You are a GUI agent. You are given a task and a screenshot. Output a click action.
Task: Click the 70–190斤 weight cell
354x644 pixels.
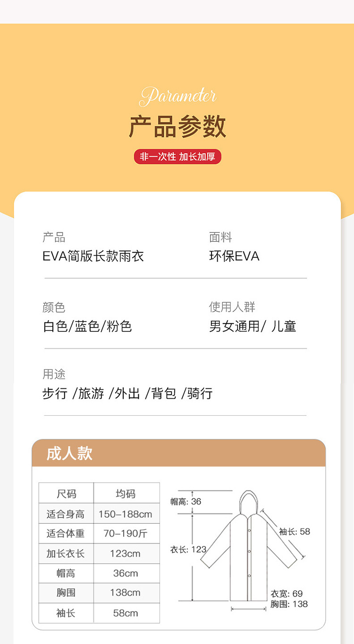126,534
